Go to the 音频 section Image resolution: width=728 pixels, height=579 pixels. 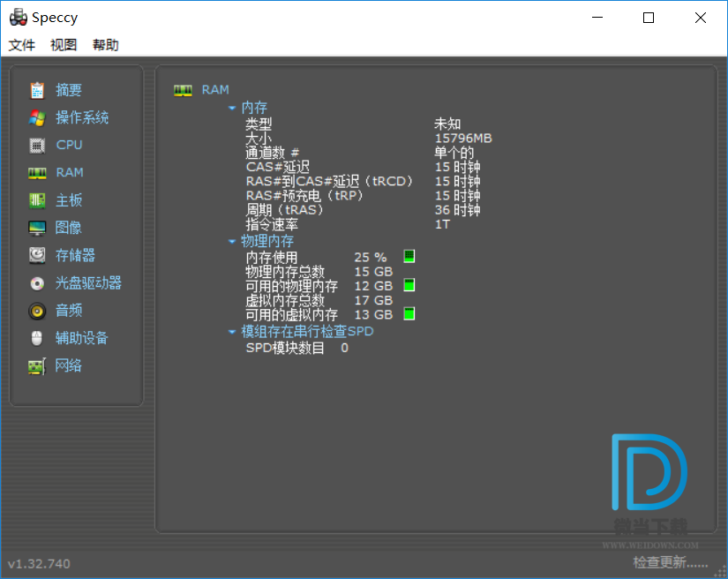pos(69,310)
